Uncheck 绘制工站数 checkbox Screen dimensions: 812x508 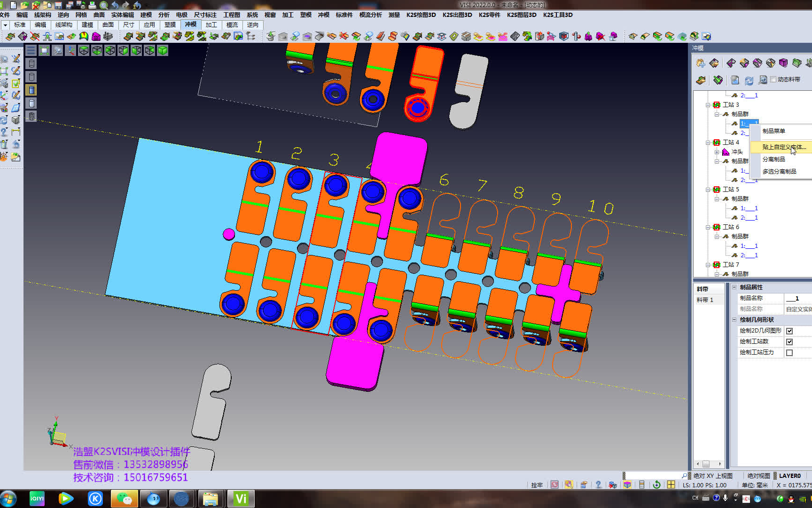coord(789,342)
